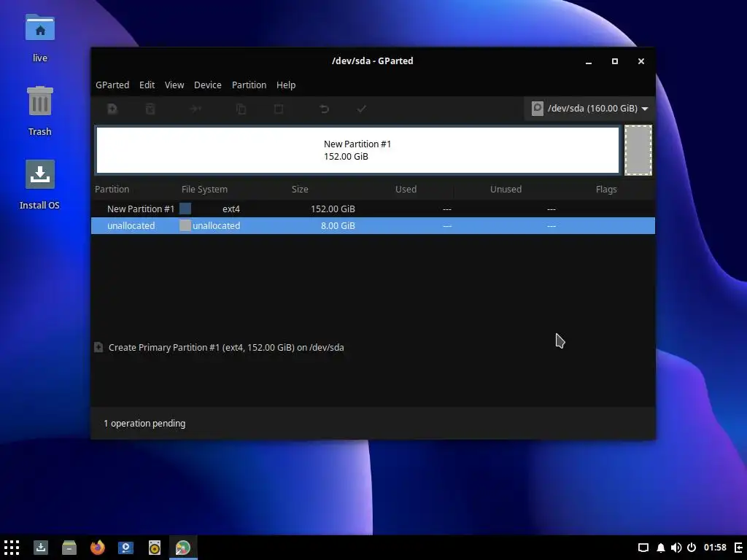The width and height of the screenshot is (747, 560).
Task: Select the unallocated partition name cell
Action: pos(131,226)
